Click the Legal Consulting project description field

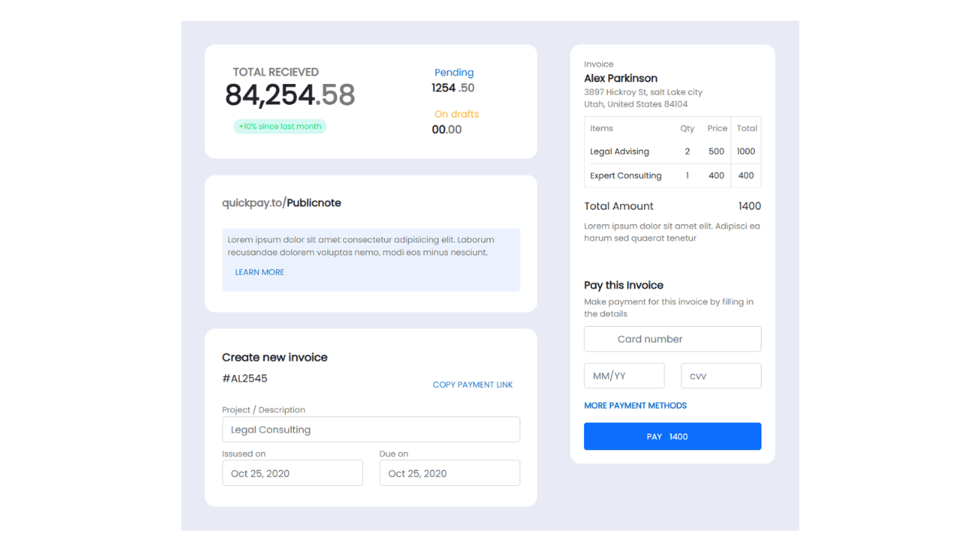(x=371, y=429)
